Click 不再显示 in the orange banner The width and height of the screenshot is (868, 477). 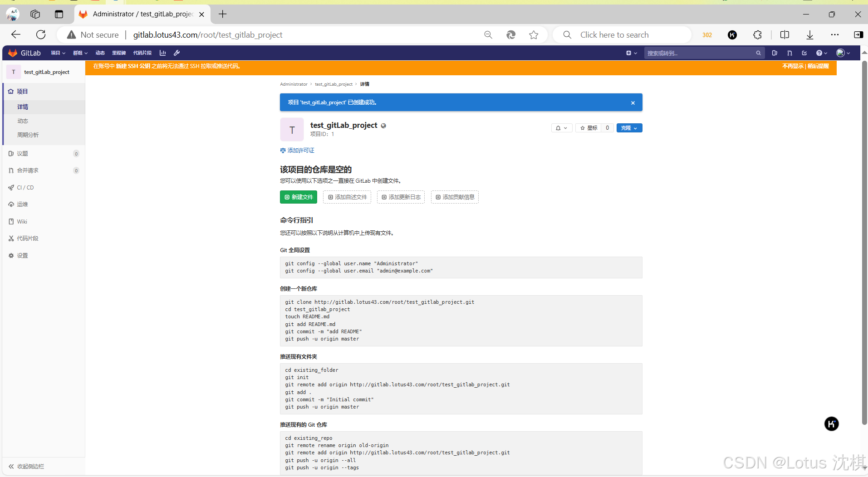[x=793, y=66]
